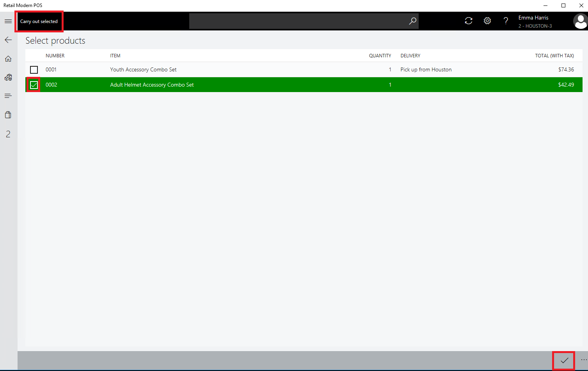The height and width of the screenshot is (371, 588).
Task: Open the categories list sidebar icon
Action: [8, 96]
